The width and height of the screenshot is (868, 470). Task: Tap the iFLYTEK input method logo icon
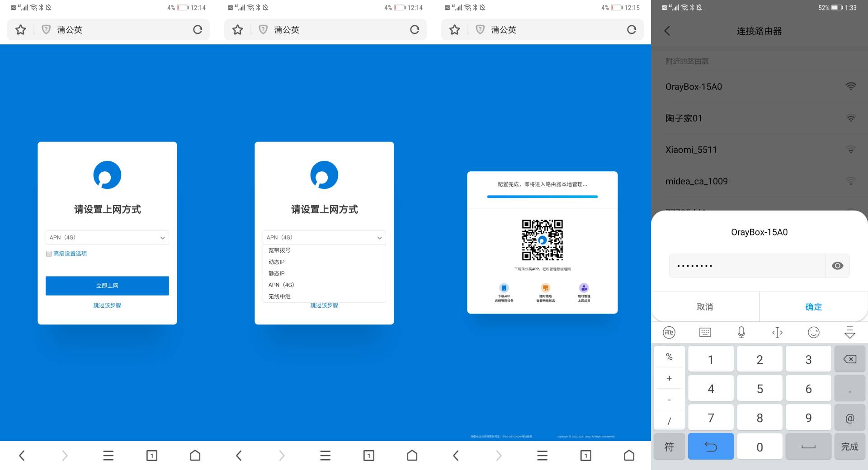669,333
